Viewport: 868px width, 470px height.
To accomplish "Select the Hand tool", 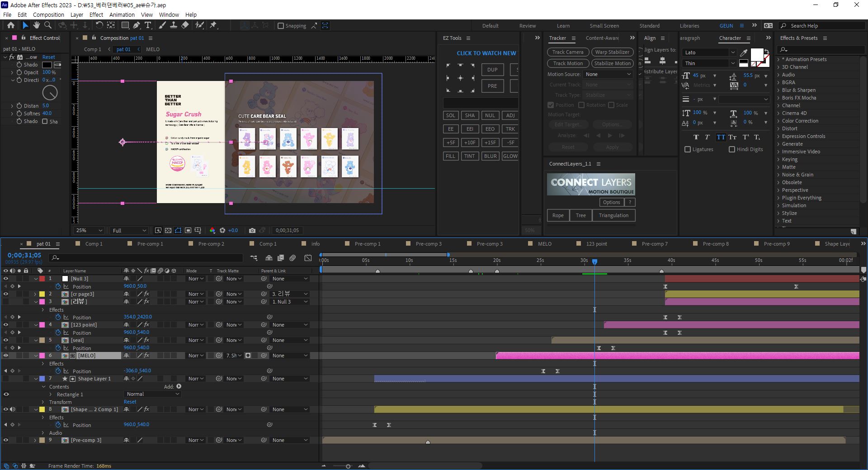I will (37, 25).
